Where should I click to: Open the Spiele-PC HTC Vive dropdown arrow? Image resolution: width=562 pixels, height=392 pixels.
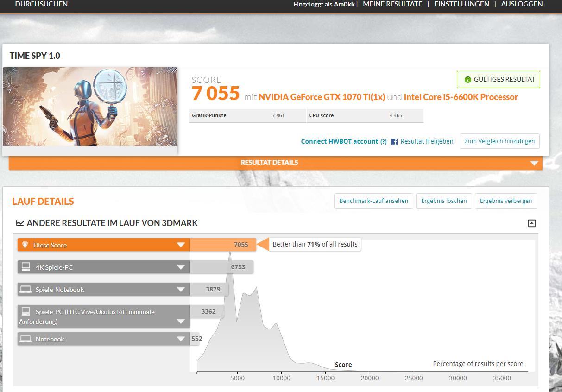[x=181, y=322]
